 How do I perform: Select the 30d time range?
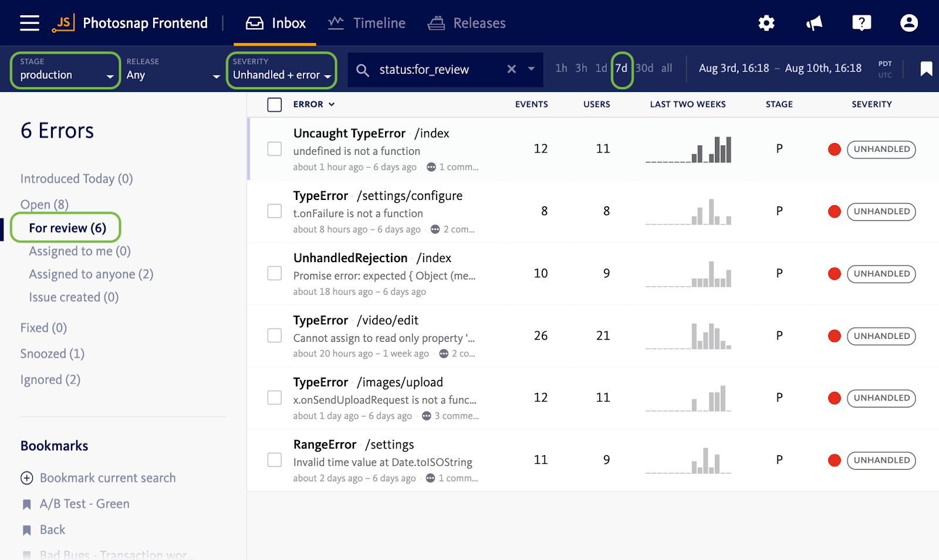pyautogui.click(x=644, y=68)
